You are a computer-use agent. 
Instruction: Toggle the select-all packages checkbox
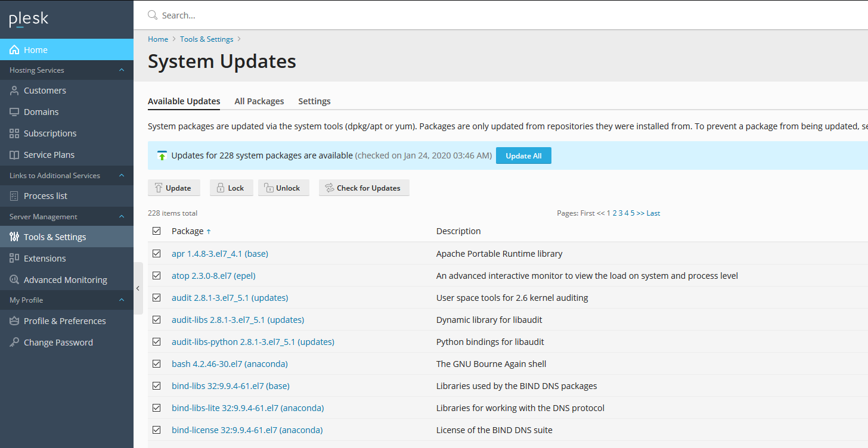coord(157,231)
